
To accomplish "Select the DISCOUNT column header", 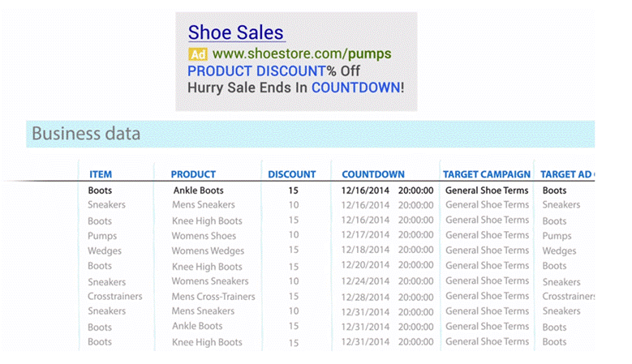I will click(x=292, y=174).
